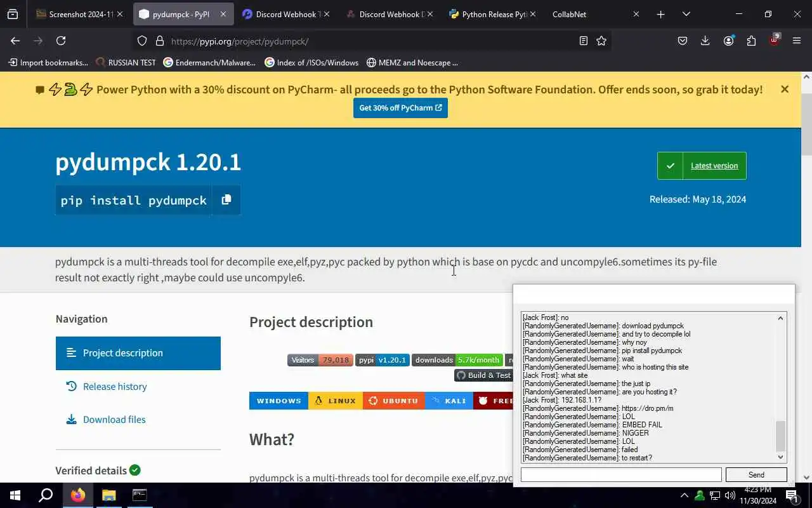Close the pydumpck PyPI tab

[x=223, y=14]
